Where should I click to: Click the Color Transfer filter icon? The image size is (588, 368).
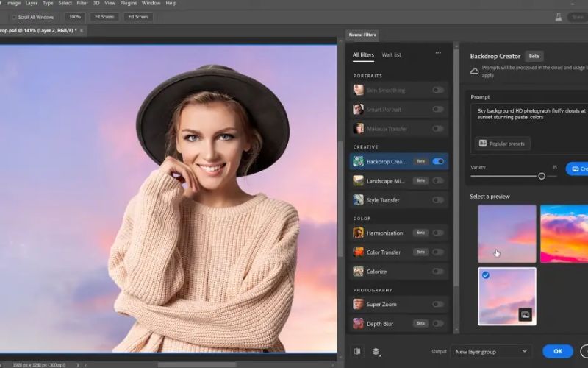click(x=358, y=252)
